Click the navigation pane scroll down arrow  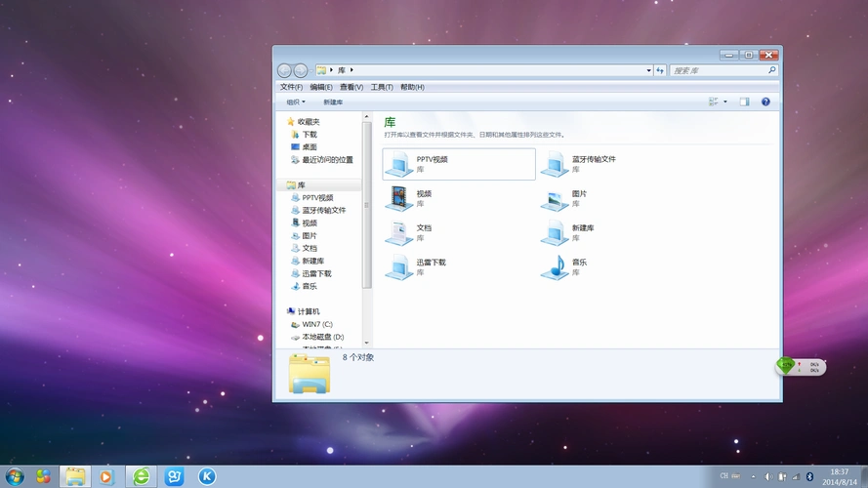point(367,343)
